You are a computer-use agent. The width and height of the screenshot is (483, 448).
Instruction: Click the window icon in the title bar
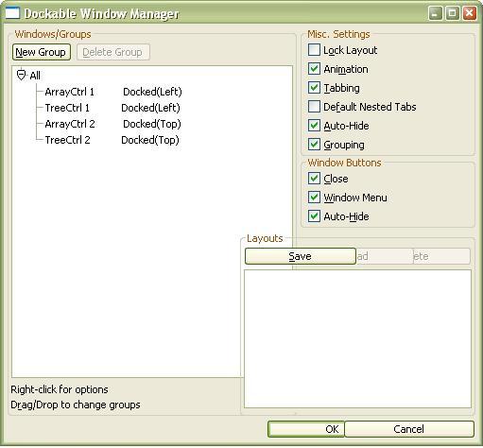(12, 13)
